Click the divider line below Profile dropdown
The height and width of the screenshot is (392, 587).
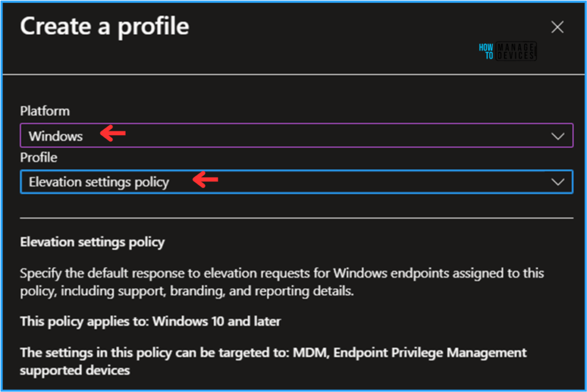296,218
